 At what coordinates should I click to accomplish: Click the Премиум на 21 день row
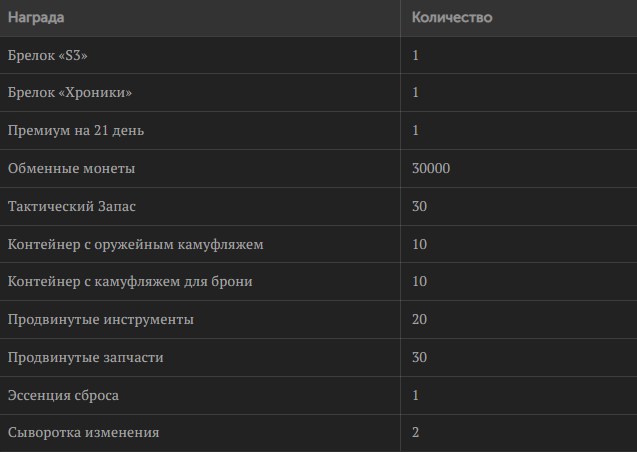(x=318, y=130)
